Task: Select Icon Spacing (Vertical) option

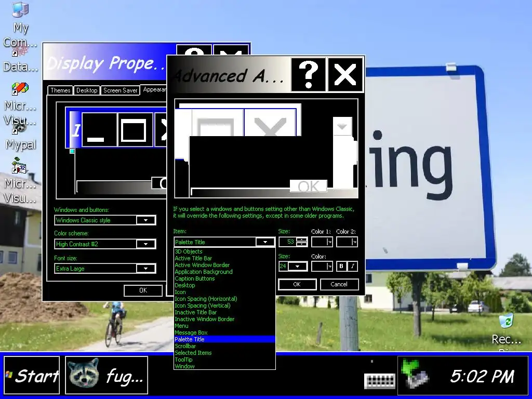Action: [224, 305]
